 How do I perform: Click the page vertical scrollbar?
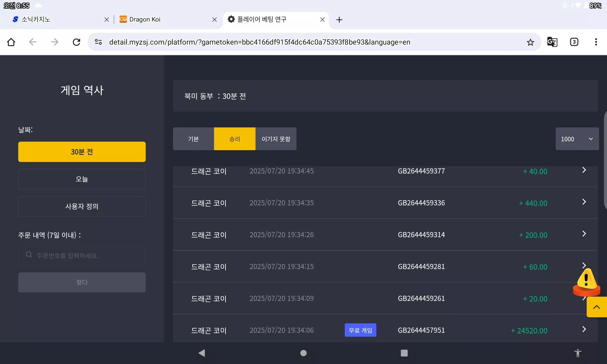point(605,160)
